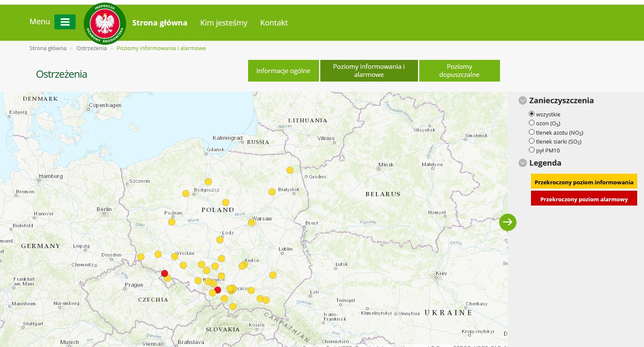Viewport: 644px width, 347px height.
Task: Click the yellow marker next to Bialystok label
Action: 272,192
